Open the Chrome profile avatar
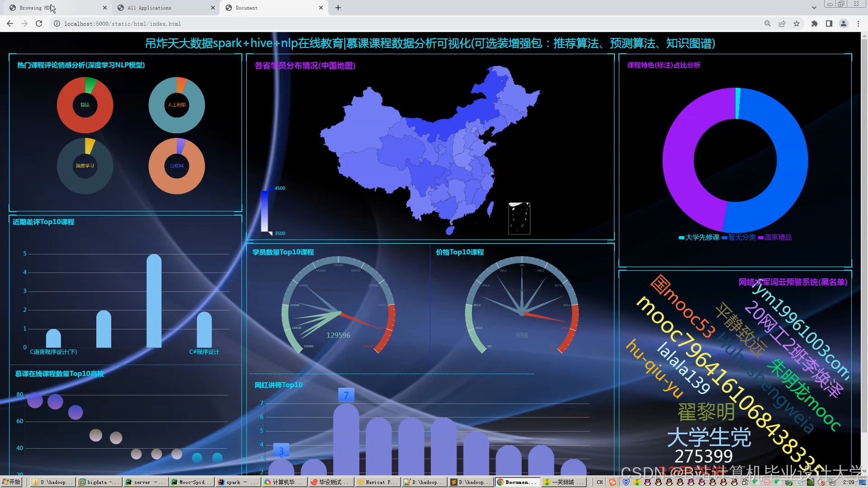 tap(844, 23)
